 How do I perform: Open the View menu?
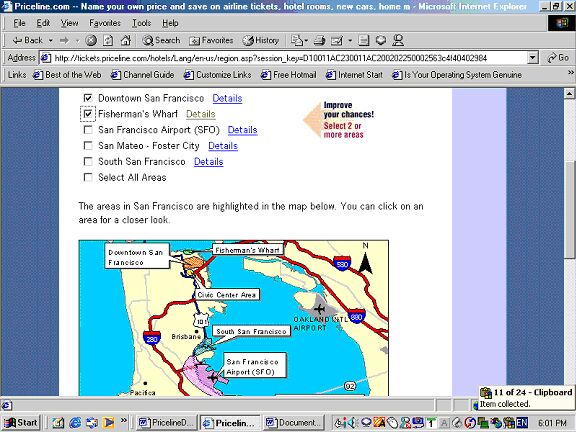pos(69,23)
